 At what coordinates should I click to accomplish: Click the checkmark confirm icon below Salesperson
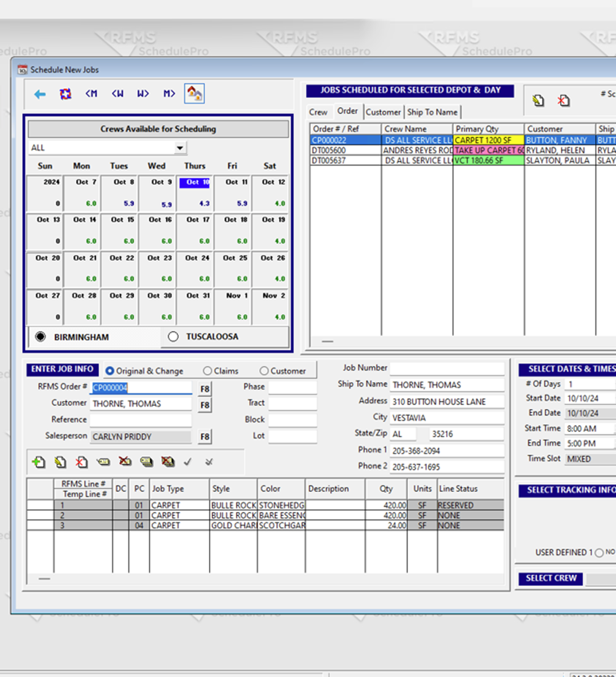pos(188,462)
